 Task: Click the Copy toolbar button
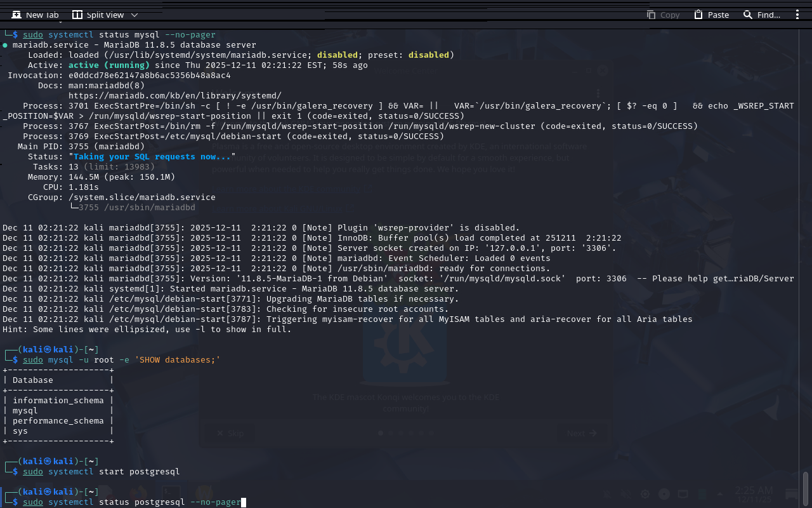663,15
